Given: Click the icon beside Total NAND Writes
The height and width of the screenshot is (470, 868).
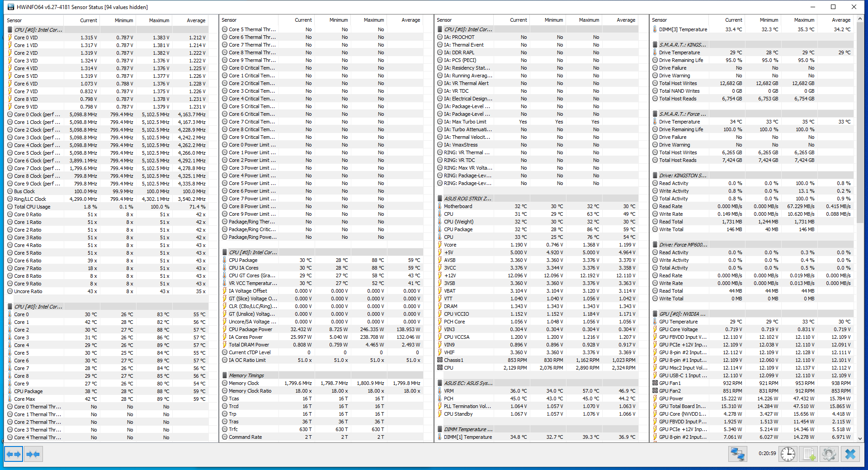Looking at the screenshot, I should pos(655,91).
